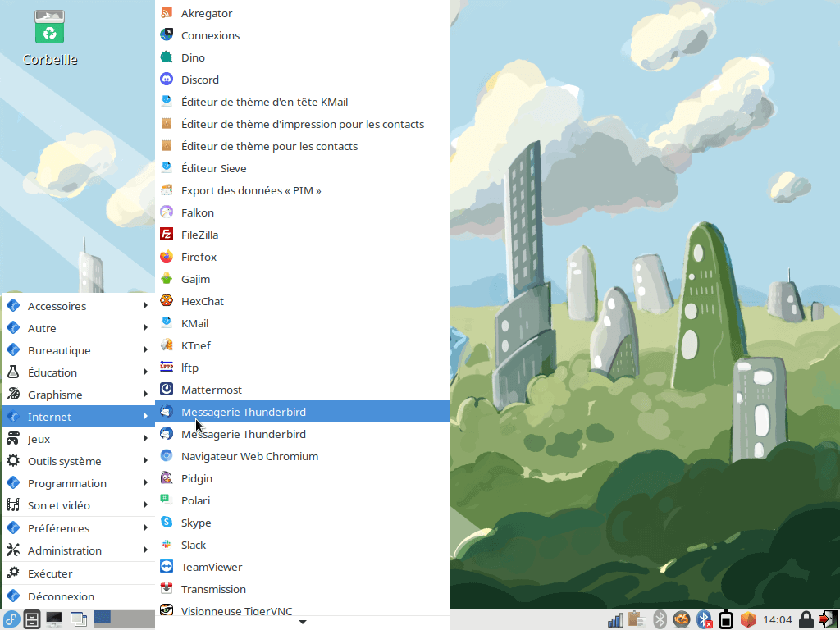
Task: Launch the terminal from the taskbar
Action: click(54, 620)
